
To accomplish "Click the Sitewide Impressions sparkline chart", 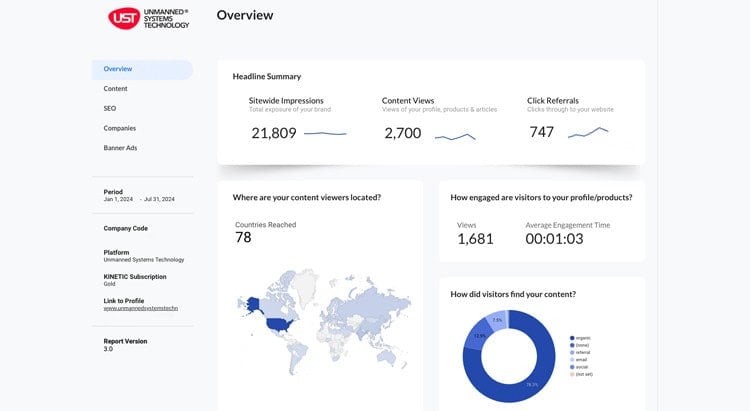I will [325, 133].
